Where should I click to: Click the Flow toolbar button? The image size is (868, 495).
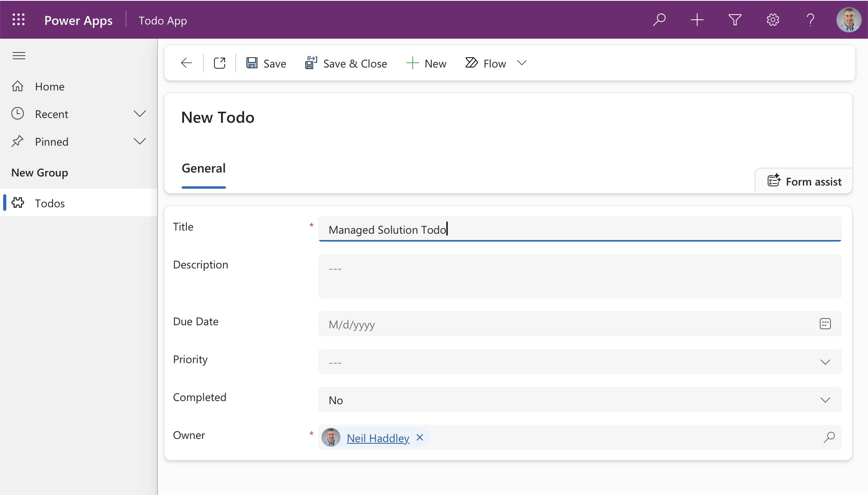coord(485,64)
